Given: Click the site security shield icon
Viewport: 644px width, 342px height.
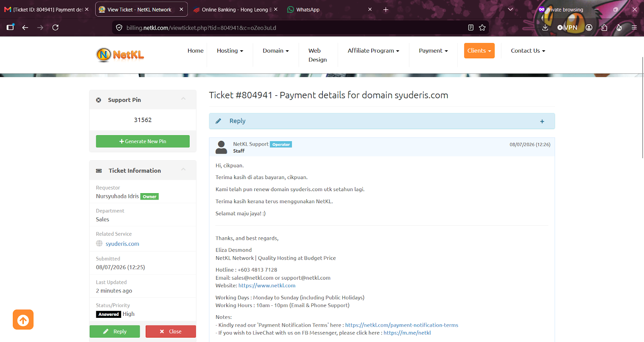Looking at the screenshot, I should pos(119,28).
